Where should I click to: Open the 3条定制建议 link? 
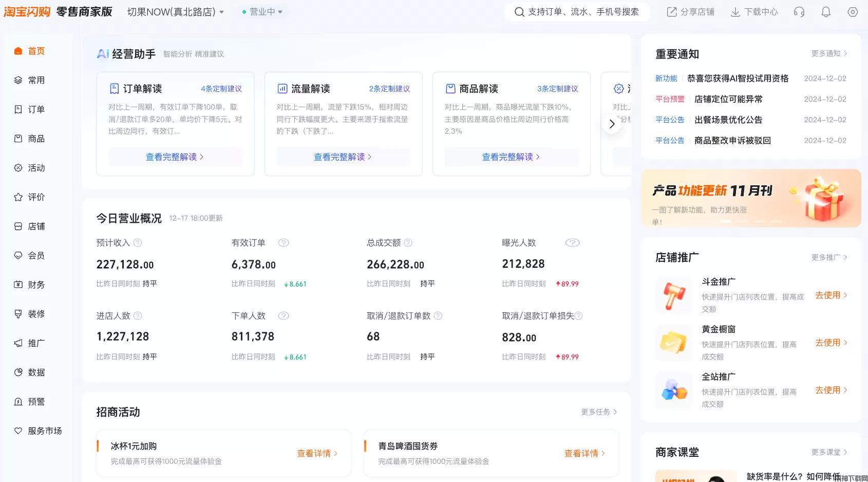[558, 89]
